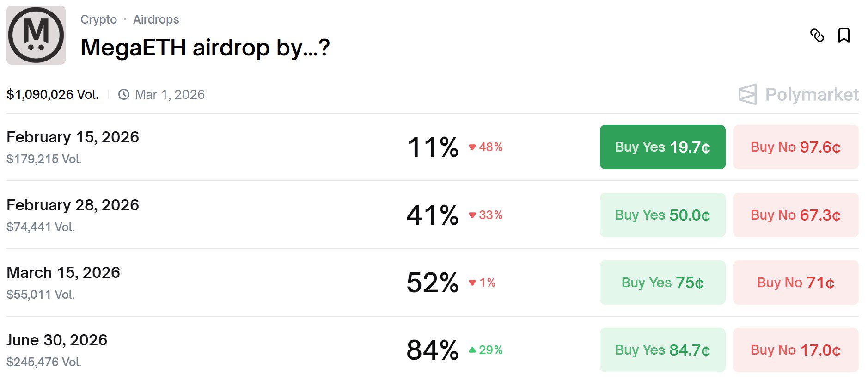Buy Yes at 50.0¢ for February 28

point(662,215)
